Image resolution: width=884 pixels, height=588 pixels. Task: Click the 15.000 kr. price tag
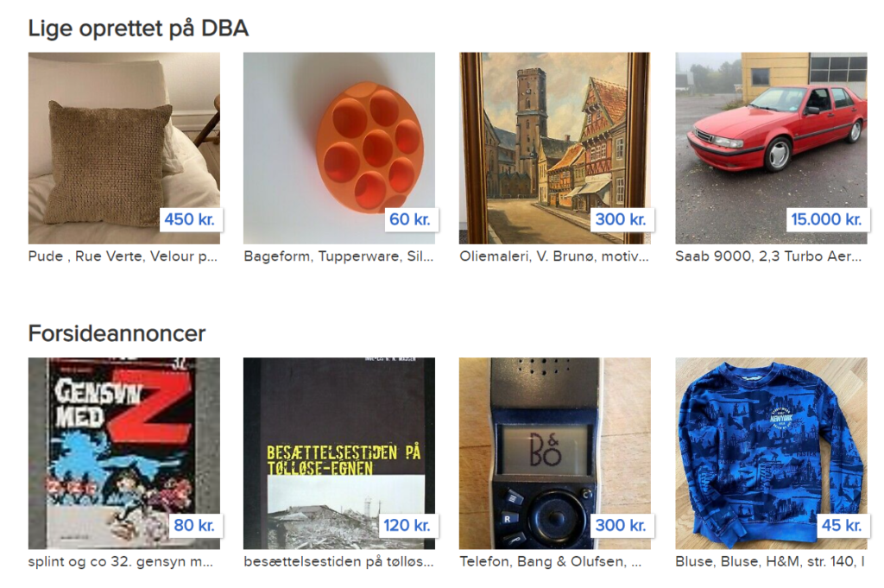[826, 219]
